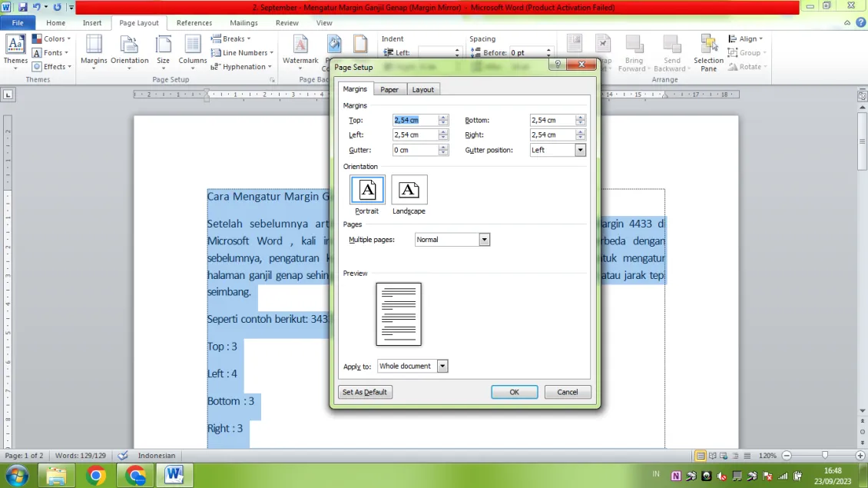Select Landscape orientation
Viewport: 868px width, 488px height.
click(x=409, y=190)
